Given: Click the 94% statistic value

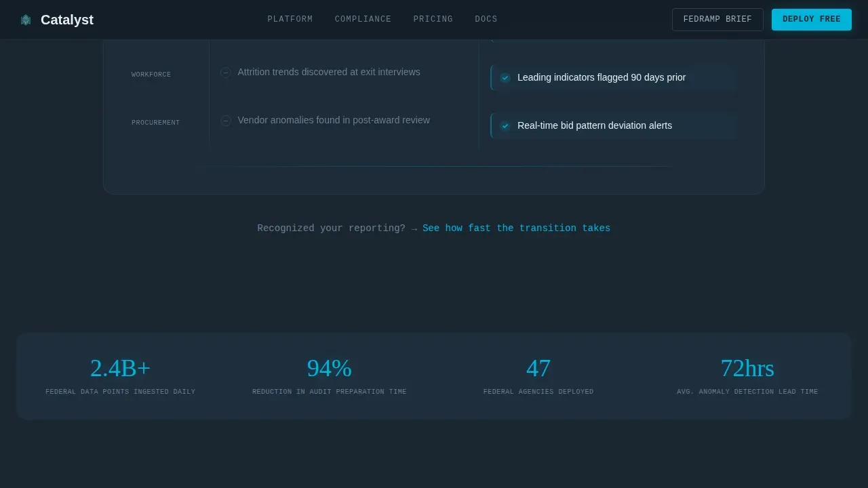Looking at the screenshot, I should coord(330,368).
